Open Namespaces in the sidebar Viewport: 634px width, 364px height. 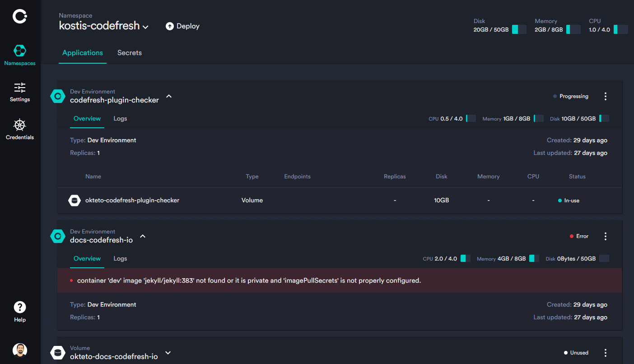coord(20,55)
